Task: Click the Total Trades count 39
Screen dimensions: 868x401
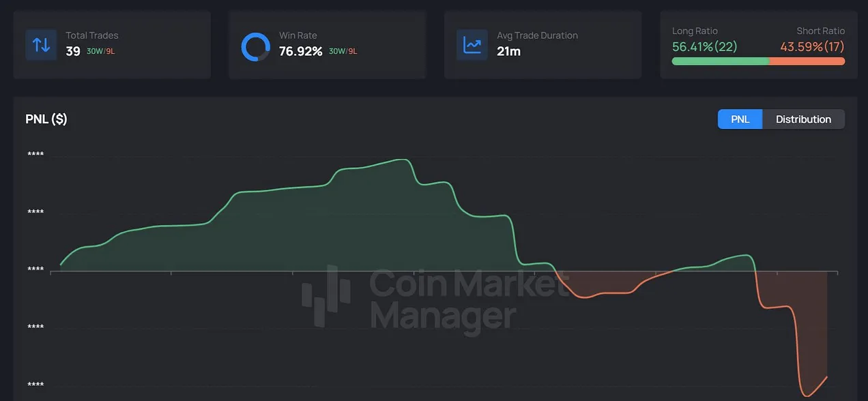Action: click(73, 51)
